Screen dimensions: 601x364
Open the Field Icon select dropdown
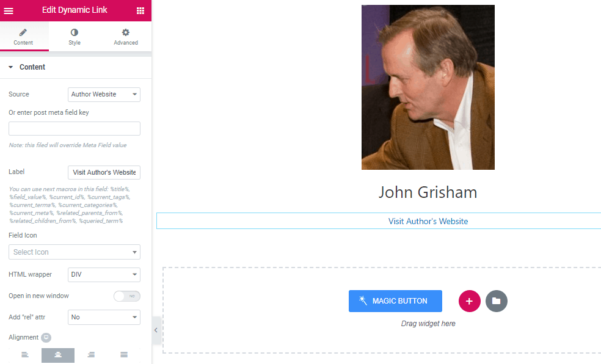[75, 252]
